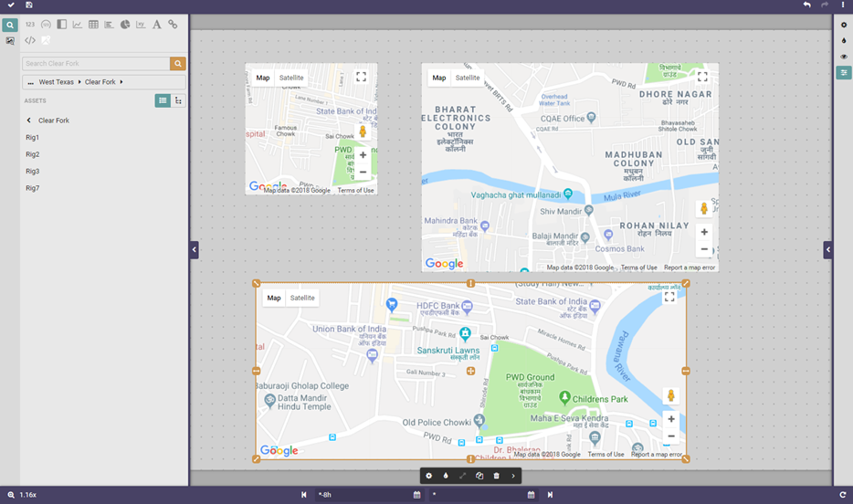
Task: Collapse the right configuration panel
Action: (827, 249)
